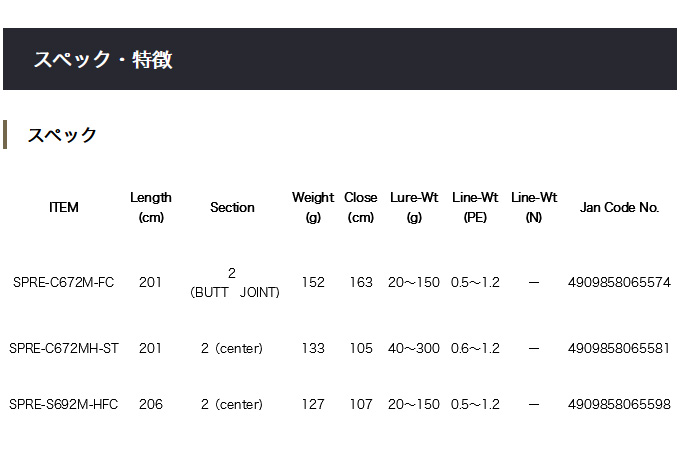
Task: Select the SPRE-C672MH-ST item name
Action: tap(63, 348)
